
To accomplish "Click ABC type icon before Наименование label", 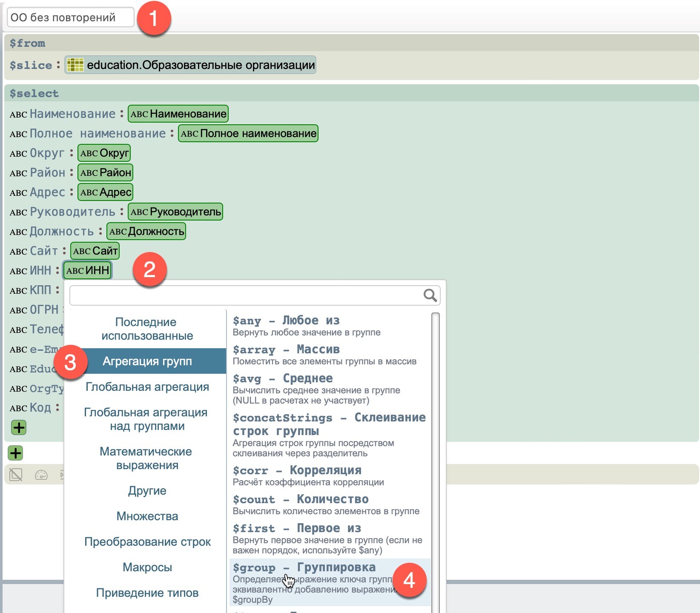I will point(18,115).
